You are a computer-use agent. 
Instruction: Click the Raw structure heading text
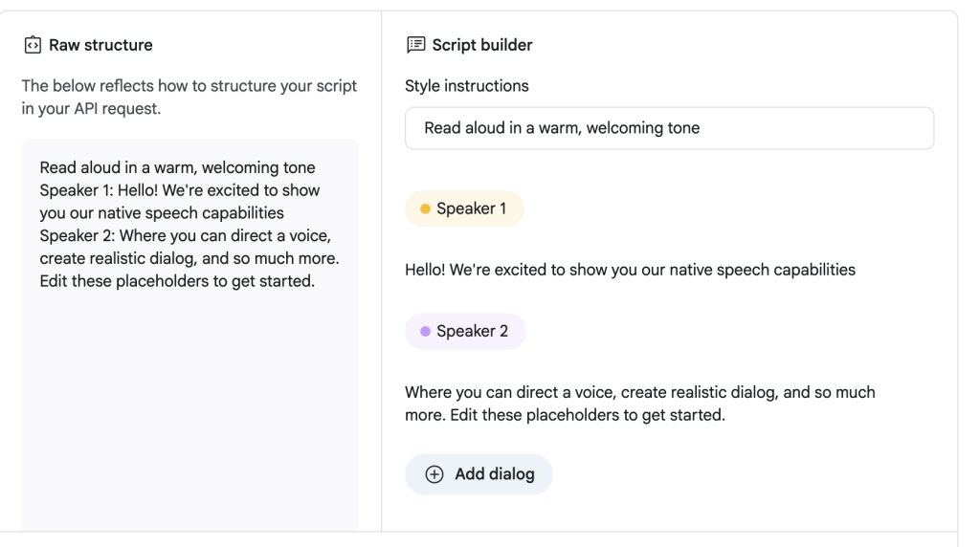pyautogui.click(x=100, y=45)
